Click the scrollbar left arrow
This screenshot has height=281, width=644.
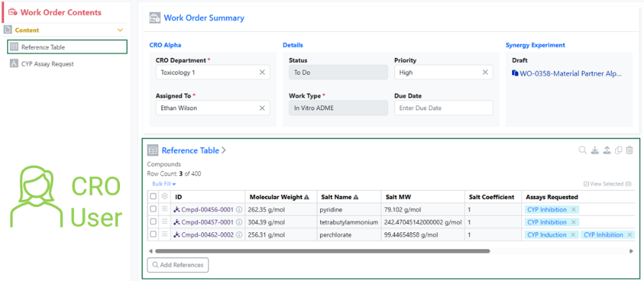tap(151, 251)
